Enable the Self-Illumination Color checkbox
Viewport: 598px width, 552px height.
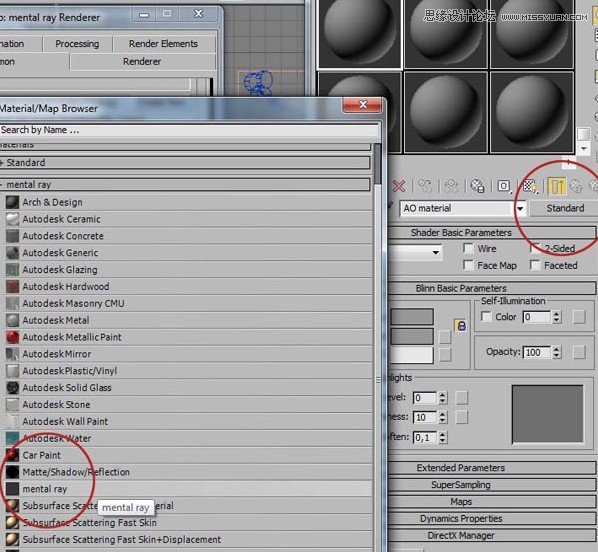486,317
